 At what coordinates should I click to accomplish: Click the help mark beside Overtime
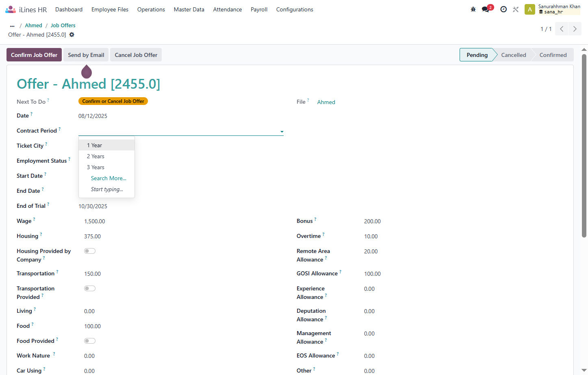point(323,234)
